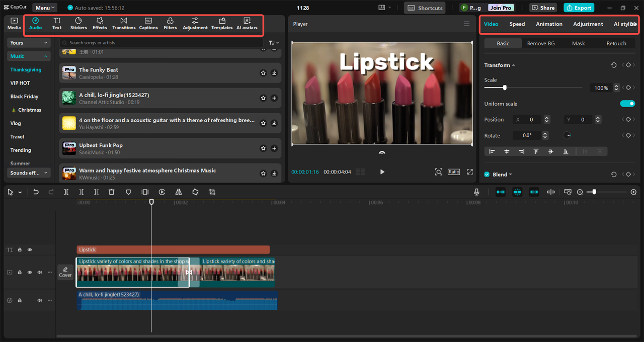The image size is (644, 342).
Task: Click the transition icon between video clips
Action: point(189,273)
